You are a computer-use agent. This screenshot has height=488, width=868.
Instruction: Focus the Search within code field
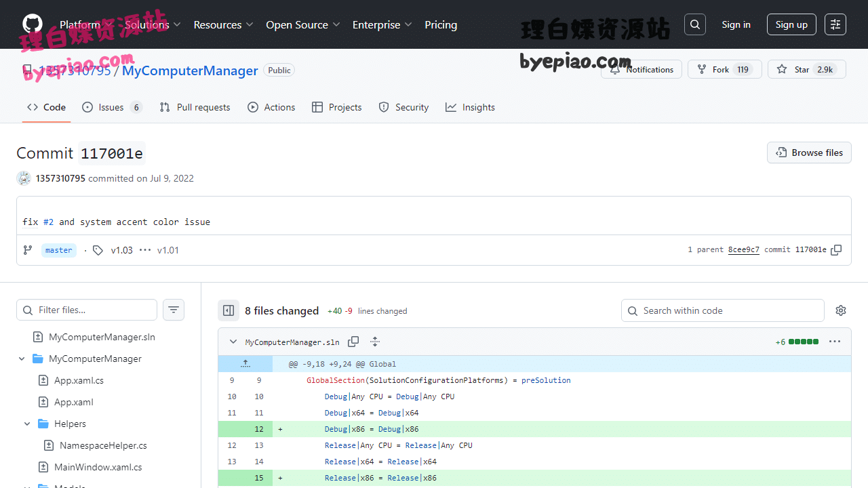pos(722,310)
